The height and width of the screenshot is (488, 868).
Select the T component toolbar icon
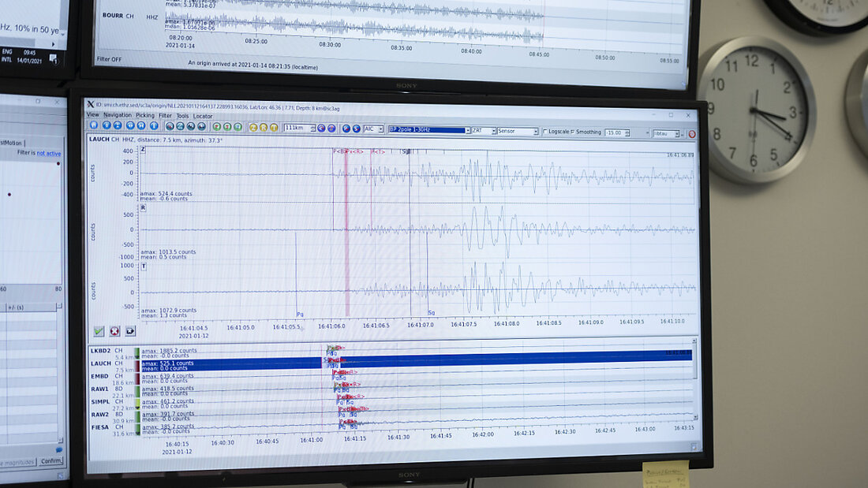coord(273,129)
